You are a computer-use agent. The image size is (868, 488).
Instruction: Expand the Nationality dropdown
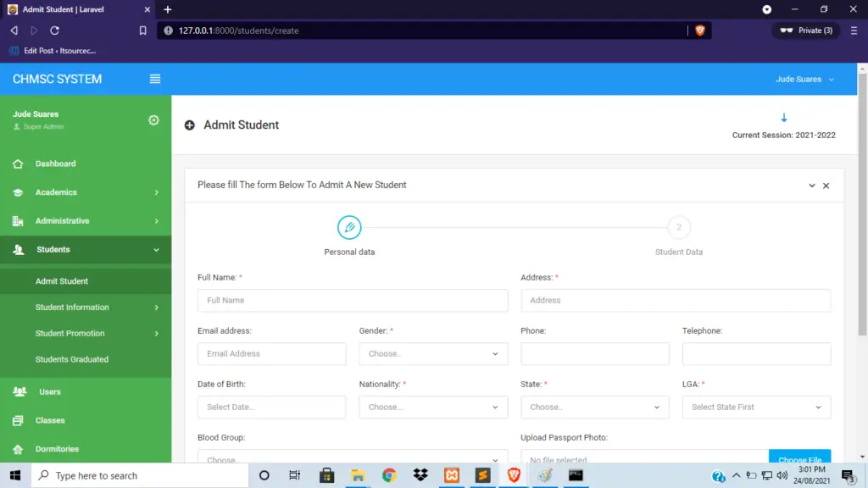(x=433, y=407)
